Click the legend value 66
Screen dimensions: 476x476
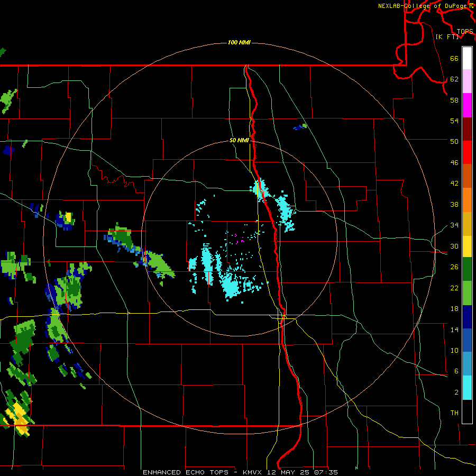pyautogui.click(x=454, y=58)
